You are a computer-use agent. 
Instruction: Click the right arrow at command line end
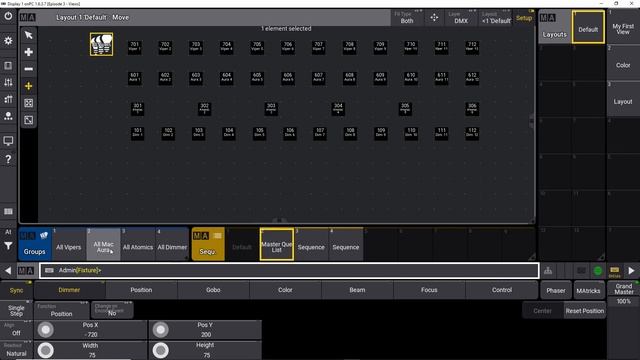[x=631, y=271]
